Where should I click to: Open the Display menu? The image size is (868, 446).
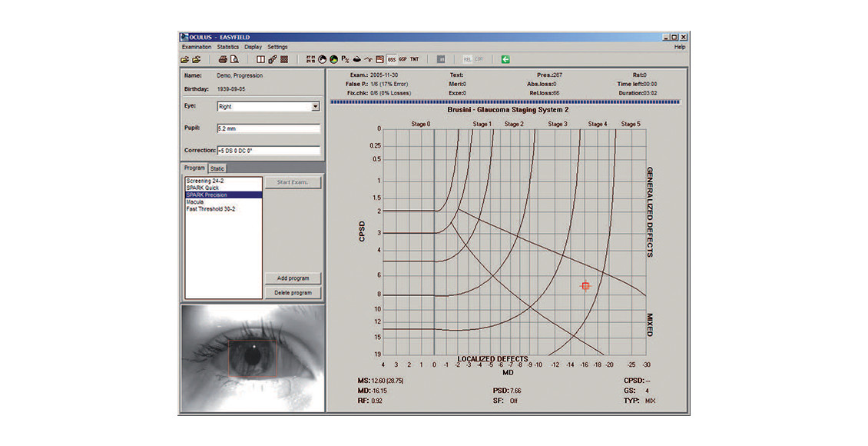(x=253, y=47)
